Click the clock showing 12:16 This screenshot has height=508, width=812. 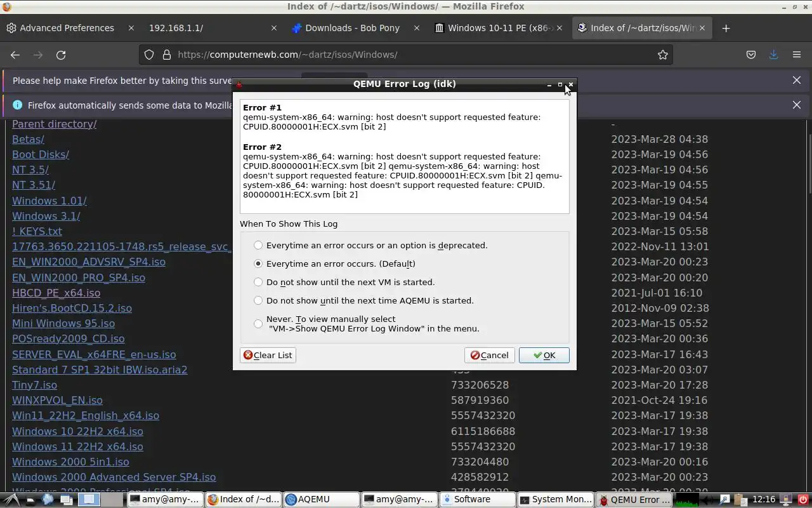[x=764, y=500]
